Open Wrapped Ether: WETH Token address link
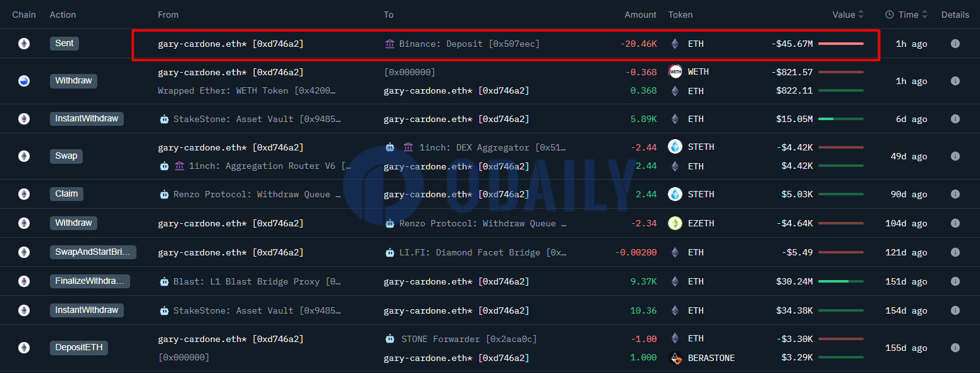This screenshot has height=373, width=980. tap(247, 91)
